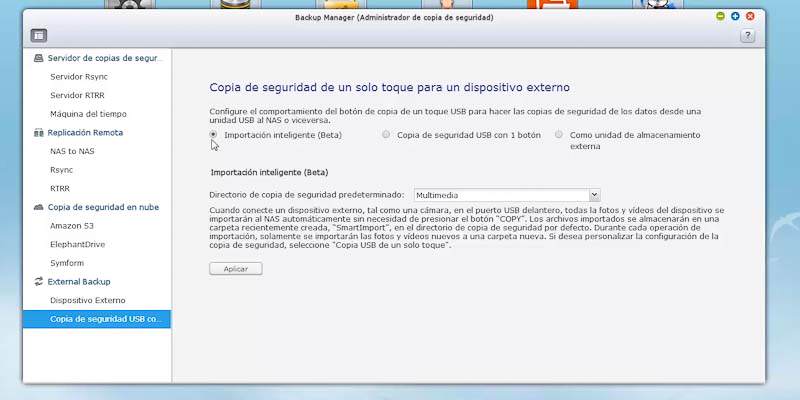Toggle the sidebar panel icon in toolbar

(x=39, y=35)
